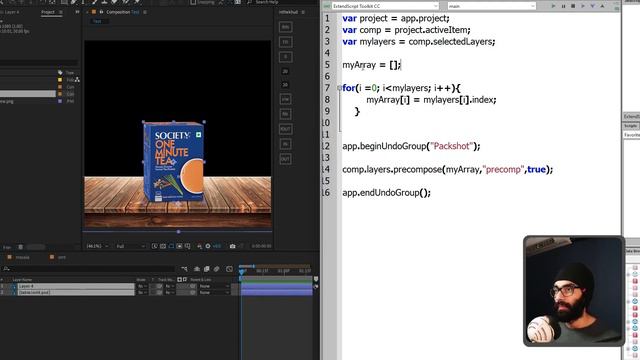
Task: Toggle frame blending for the timeline
Action: pos(207,269)
